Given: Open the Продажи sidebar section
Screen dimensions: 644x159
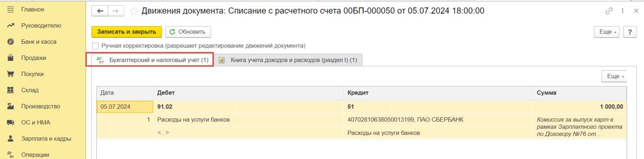Looking at the screenshot, I should (x=33, y=58).
